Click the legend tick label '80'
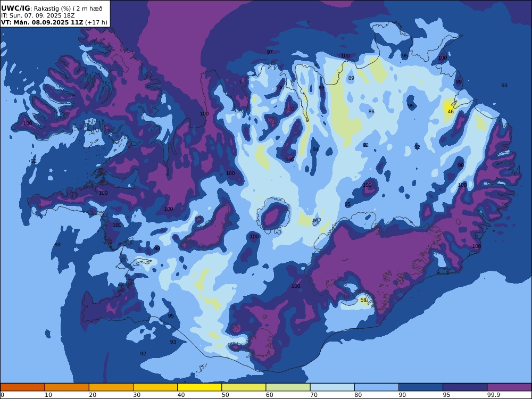The height and width of the screenshot is (399, 532). tap(358, 395)
